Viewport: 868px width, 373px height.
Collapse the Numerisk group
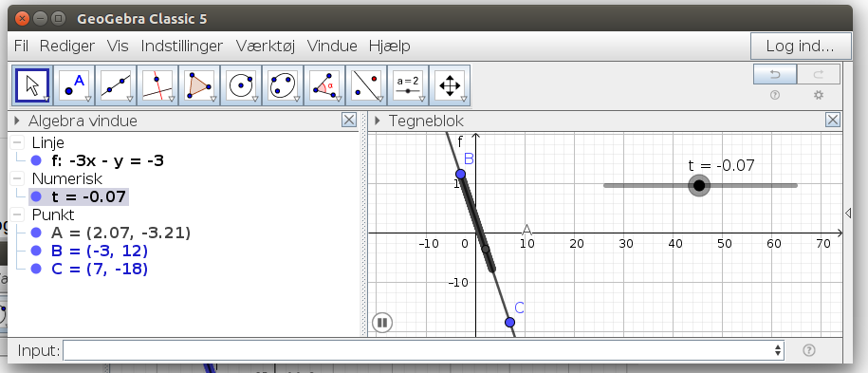click(18, 178)
